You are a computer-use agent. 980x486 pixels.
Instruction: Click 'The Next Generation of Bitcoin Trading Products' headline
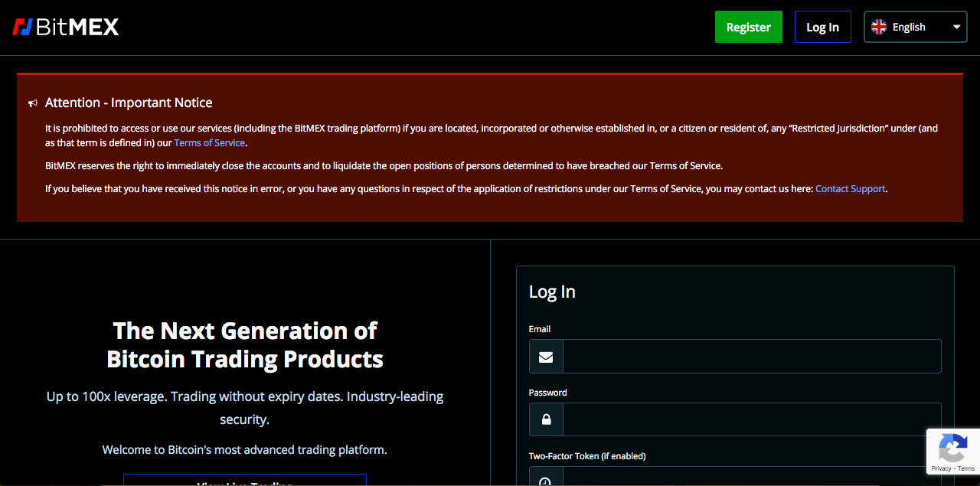(x=245, y=344)
